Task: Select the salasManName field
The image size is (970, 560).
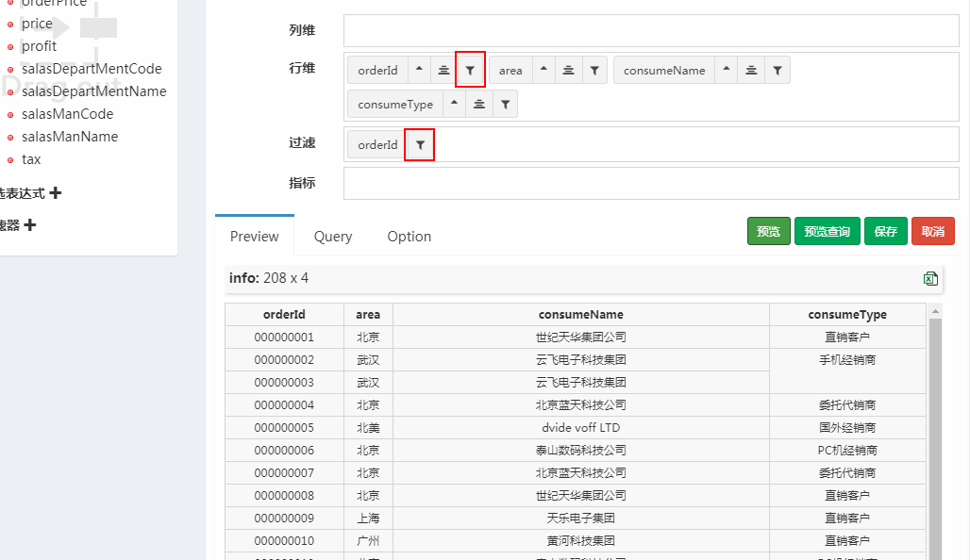Action: (69, 137)
